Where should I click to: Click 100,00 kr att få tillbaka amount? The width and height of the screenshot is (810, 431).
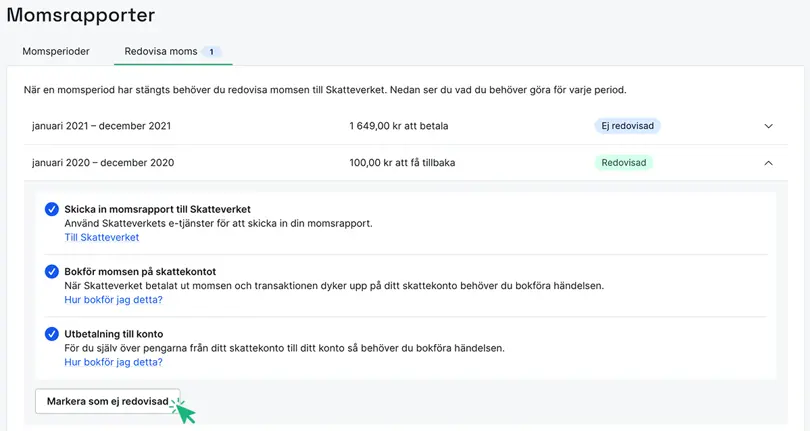402,162
